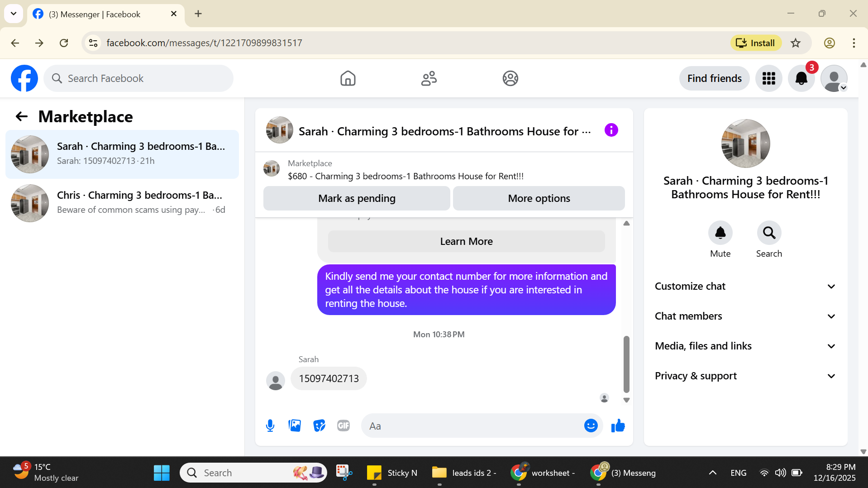Search in conversation using magnifier icon

[769, 233]
